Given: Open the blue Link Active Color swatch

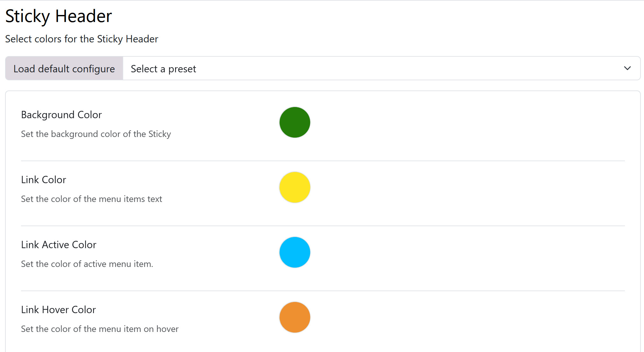Looking at the screenshot, I should click(x=295, y=252).
